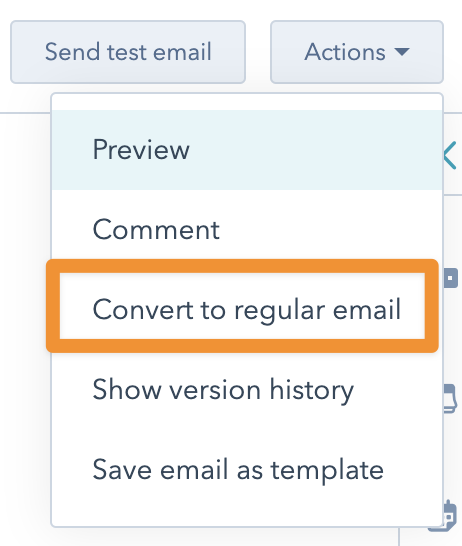
Task: Collapse the open Actions menu via its button
Action: coord(357,52)
